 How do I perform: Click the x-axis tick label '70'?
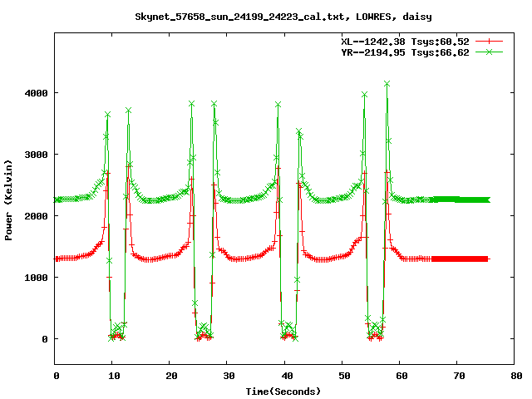[459, 376]
